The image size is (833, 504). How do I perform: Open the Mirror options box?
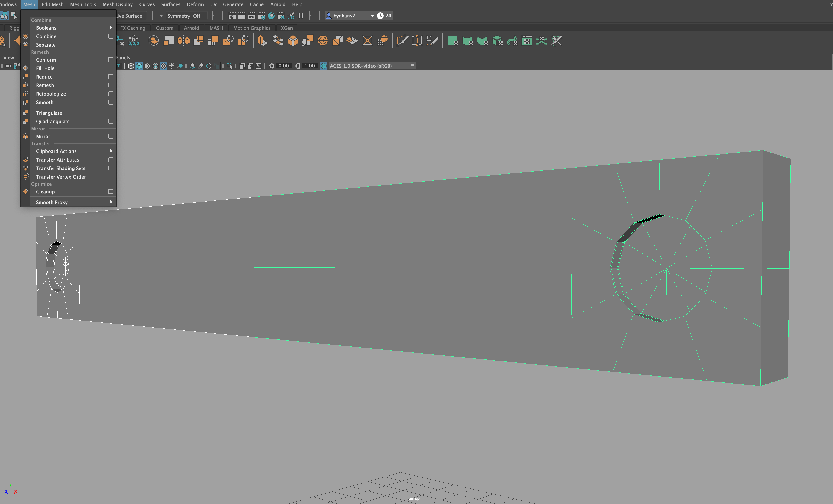[111, 136]
